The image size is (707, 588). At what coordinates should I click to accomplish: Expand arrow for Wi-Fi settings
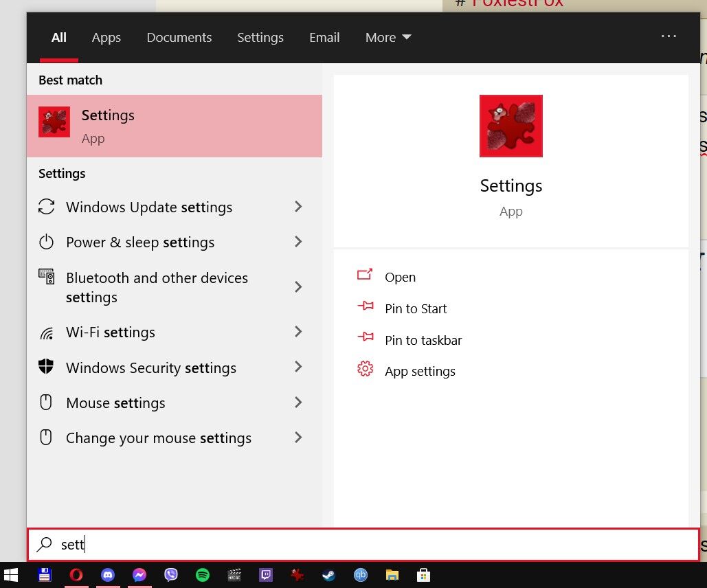tap(298, 332)
